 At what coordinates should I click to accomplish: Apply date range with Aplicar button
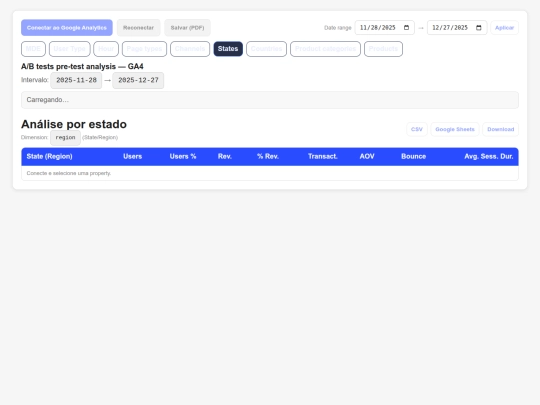(505, 28)
